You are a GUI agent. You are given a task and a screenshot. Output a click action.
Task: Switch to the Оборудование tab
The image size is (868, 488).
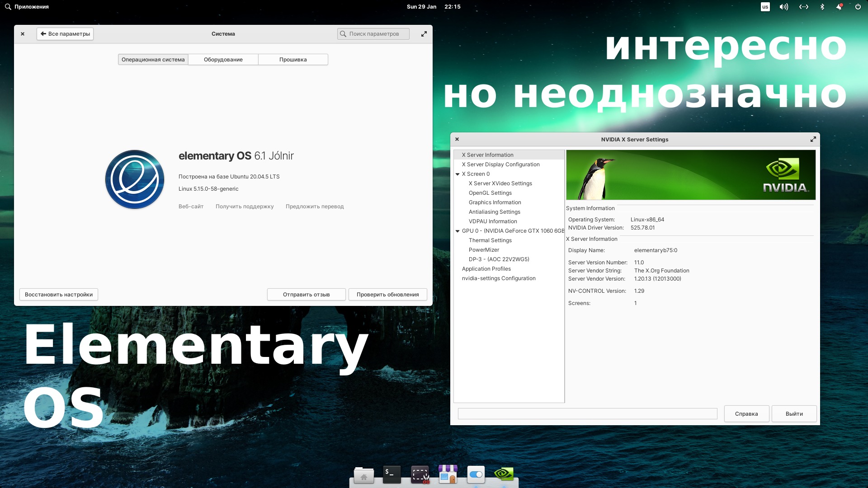pyautogui.click(x=223, y=59)
